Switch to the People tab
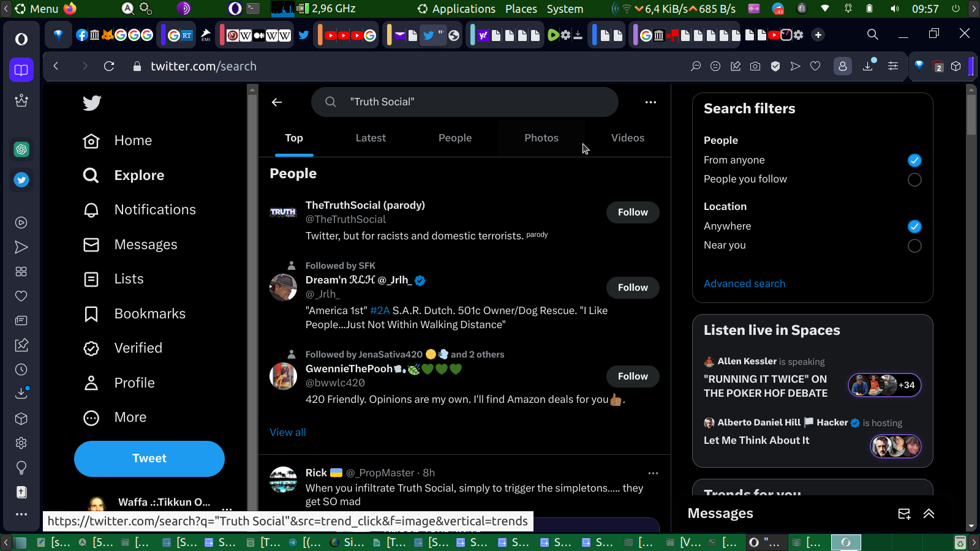The height and width of the screenshot is (551, 980). coord(455,138)
